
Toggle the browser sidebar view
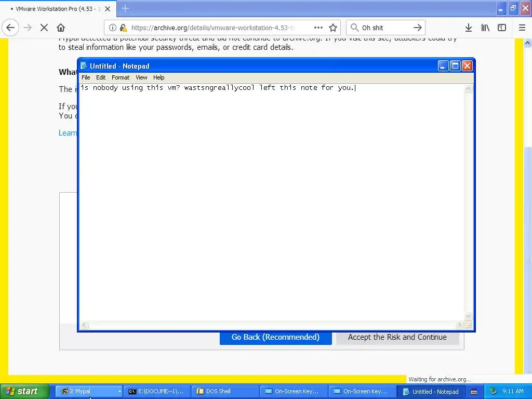point(502,28)
